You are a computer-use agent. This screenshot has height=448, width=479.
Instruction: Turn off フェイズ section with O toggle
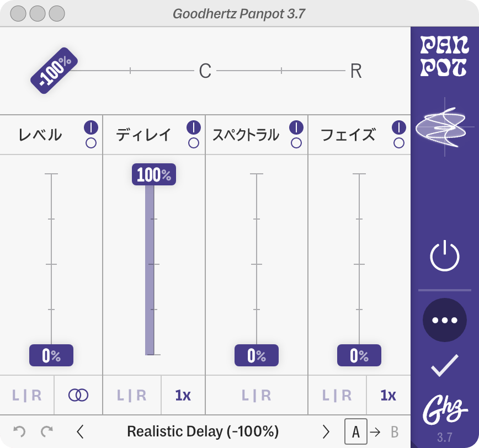pyautogui.click(x=399, y=143)
